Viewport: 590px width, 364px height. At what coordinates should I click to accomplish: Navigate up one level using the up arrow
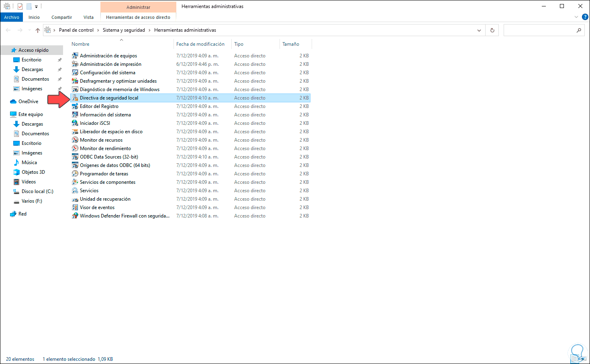coord(37,30)
